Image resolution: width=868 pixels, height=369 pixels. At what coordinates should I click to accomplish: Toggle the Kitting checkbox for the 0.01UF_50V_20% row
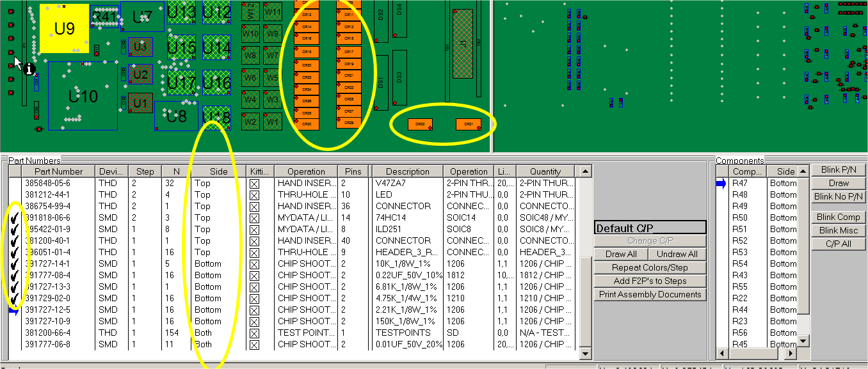pyautogui.click(x=254, y=345)
